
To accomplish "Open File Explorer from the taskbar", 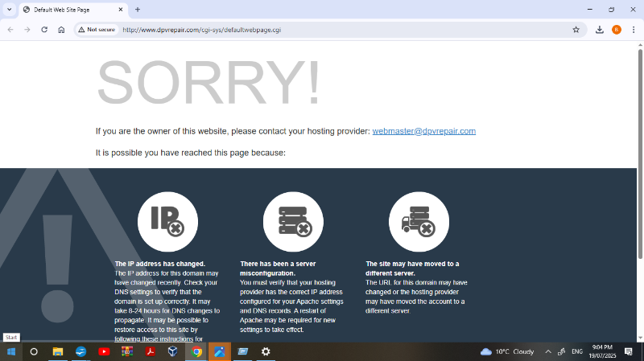I will coord(58,351).
